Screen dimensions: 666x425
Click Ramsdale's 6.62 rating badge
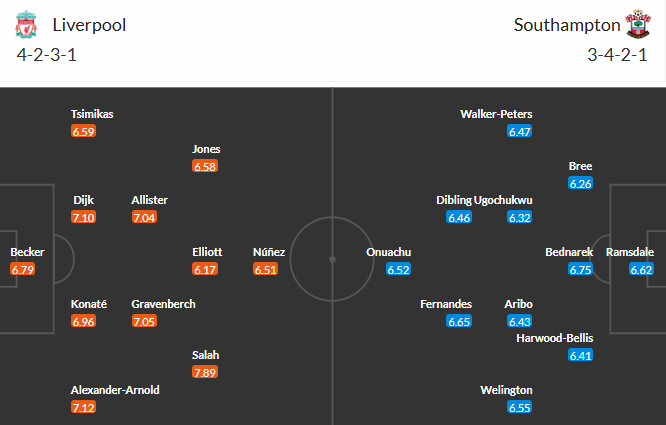[x=642, y=270]
